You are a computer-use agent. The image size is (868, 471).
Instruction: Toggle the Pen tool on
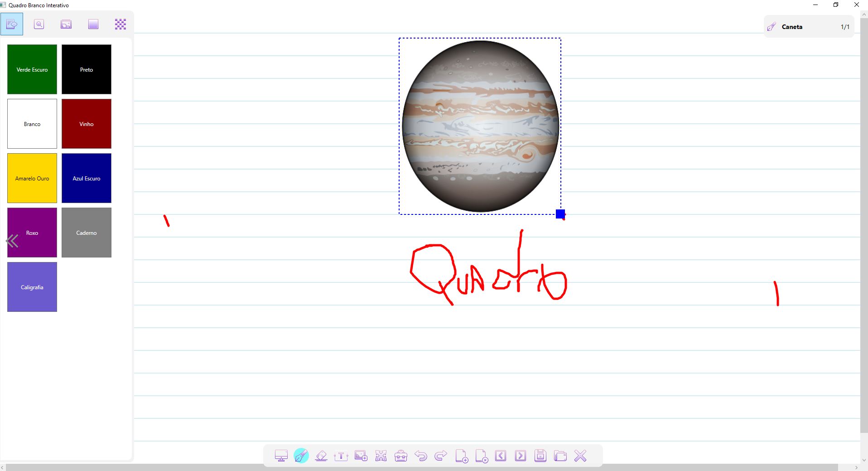pyautogui.click(x=301, y=456)
